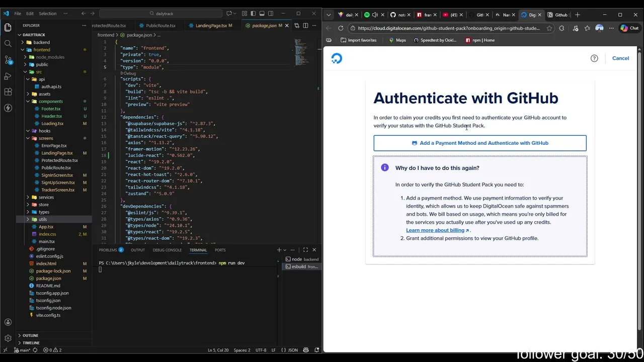The width and height of the screenshot is (644, 362).
Task: Click Add a Payment Method and Authenticate with GitHub
Action: [x=480, y=143]
